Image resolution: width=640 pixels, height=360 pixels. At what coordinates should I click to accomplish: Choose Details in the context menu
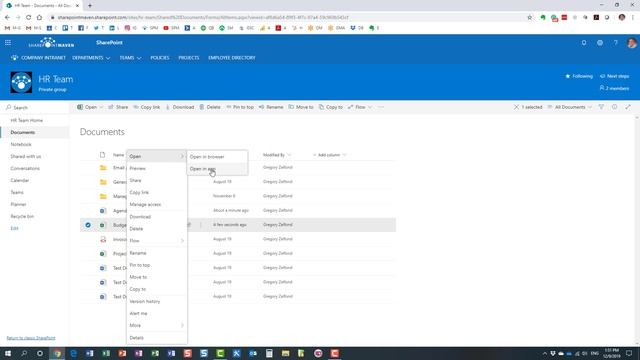pyautogui.click(x=157, y=338)
